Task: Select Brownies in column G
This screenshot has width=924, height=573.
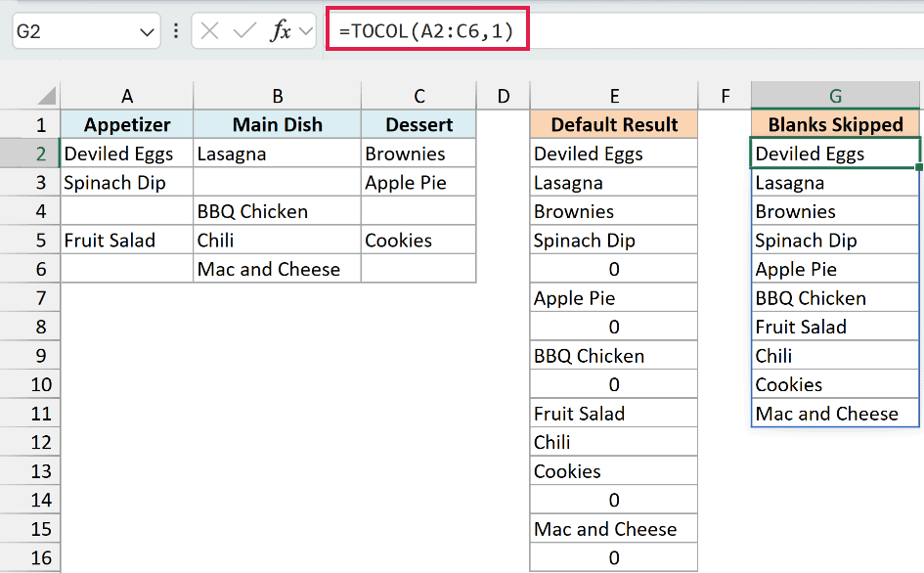Action: (x=835, y=211)
